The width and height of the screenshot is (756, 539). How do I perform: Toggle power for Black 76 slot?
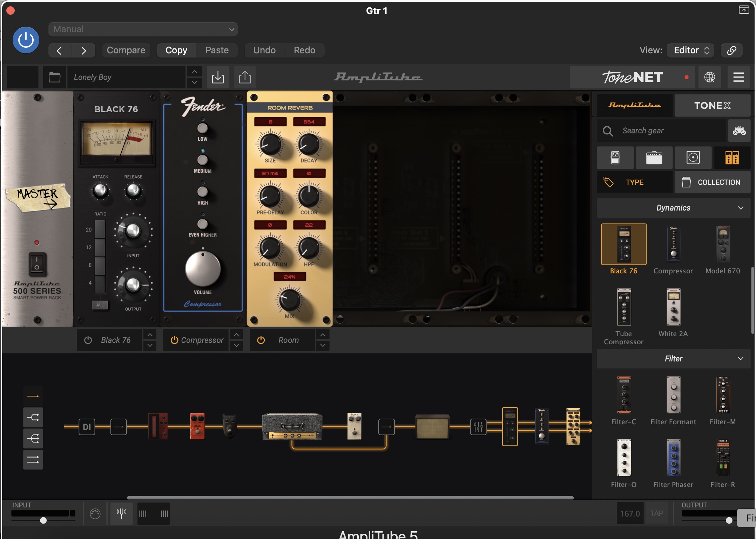pos(88,340)
